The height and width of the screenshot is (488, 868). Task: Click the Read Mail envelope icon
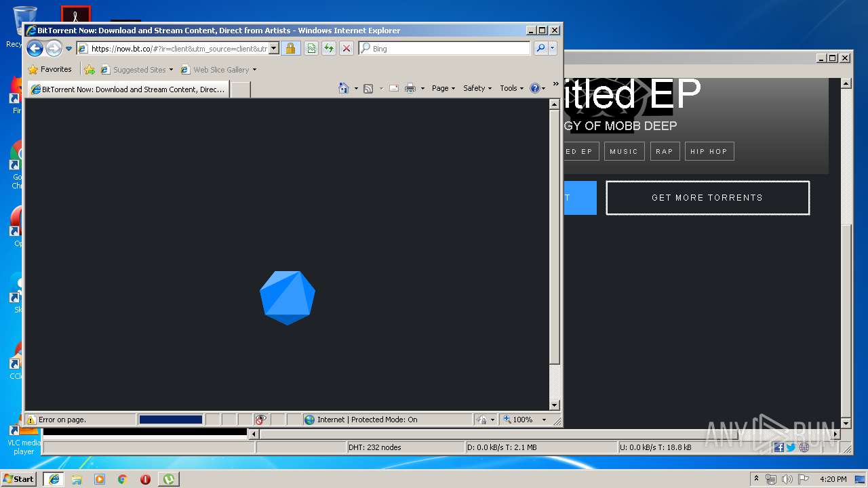pyautogui.click(x=393, y=88)
